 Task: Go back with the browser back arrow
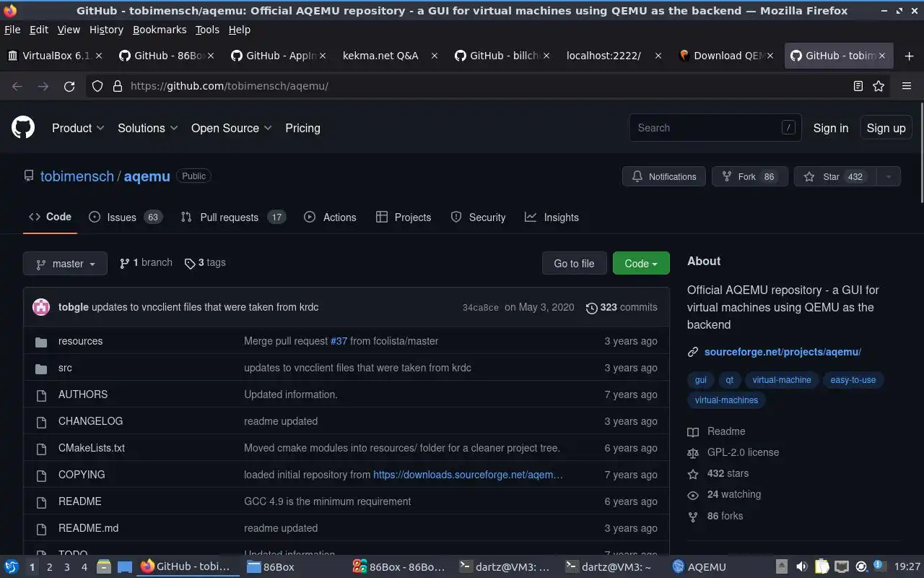pyautogui.click(x=17, y=86)
